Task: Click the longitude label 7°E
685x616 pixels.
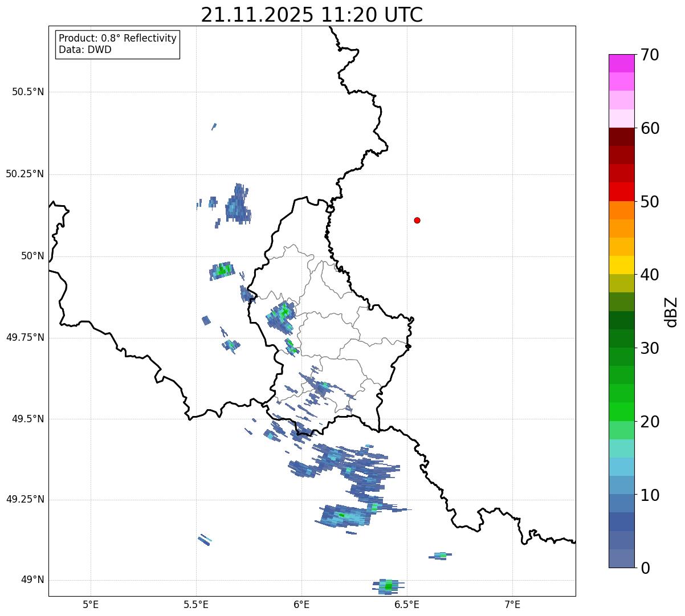Action: click(x=512, y=604)
